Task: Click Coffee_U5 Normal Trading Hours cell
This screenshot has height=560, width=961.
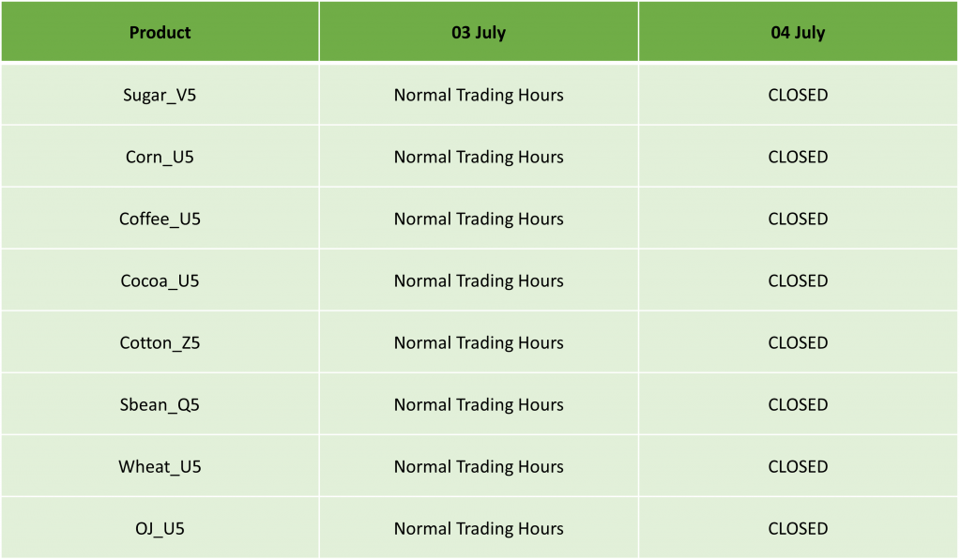Action: [x=479, y=219]
